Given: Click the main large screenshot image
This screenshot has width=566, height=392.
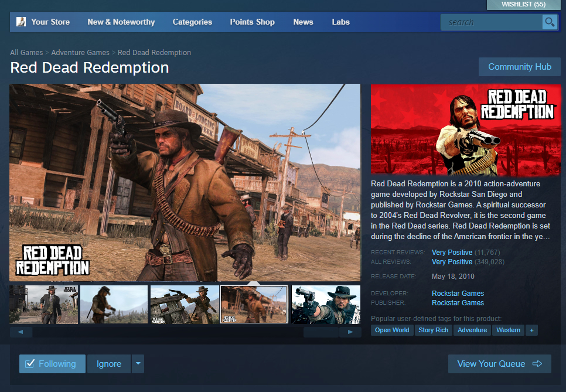Looking at the screenshot, I should pyautogui.click(x=185, y=183).
